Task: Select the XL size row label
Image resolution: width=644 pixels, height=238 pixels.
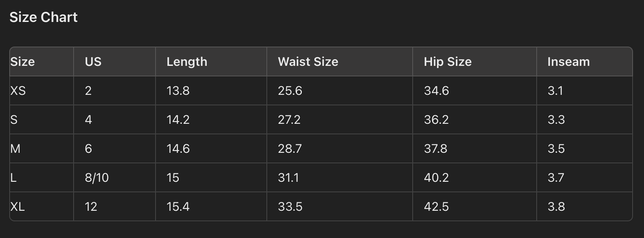Action: point(18,207)
